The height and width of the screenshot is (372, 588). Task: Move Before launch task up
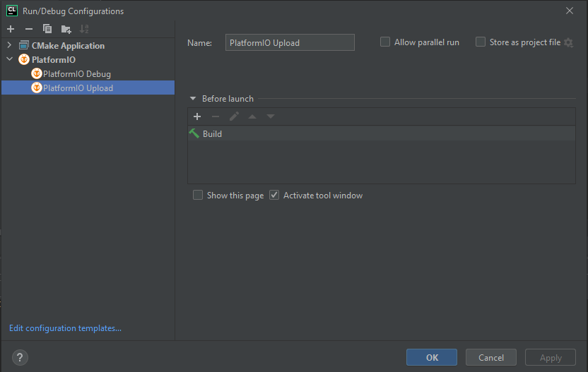[252, 116]
